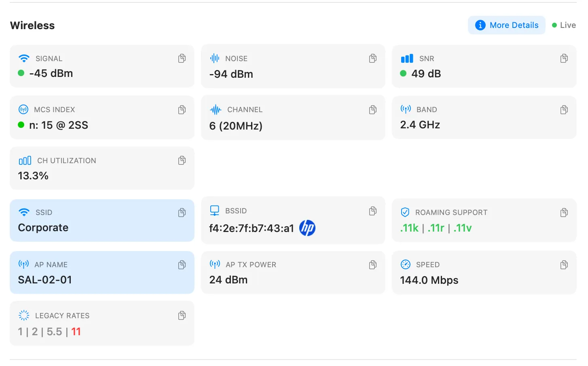588x366 pixels.
Task: Copy the CH Utilization value
Action: tap(182, 161)
